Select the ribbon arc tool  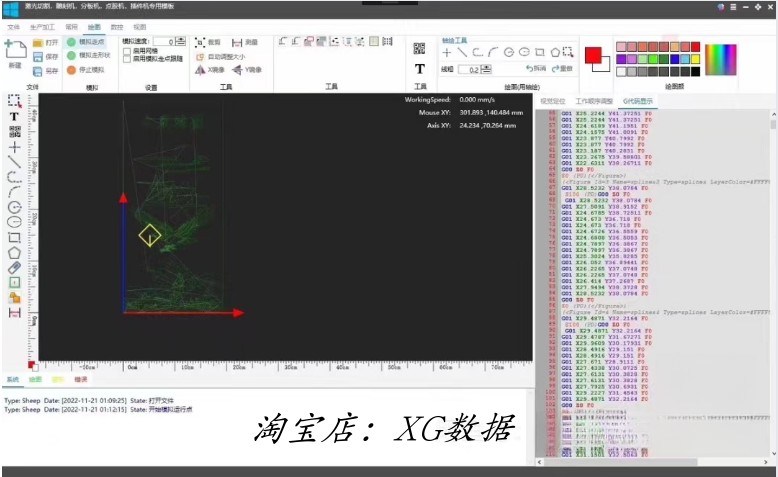pyautogui.click(x=493, y=52)
